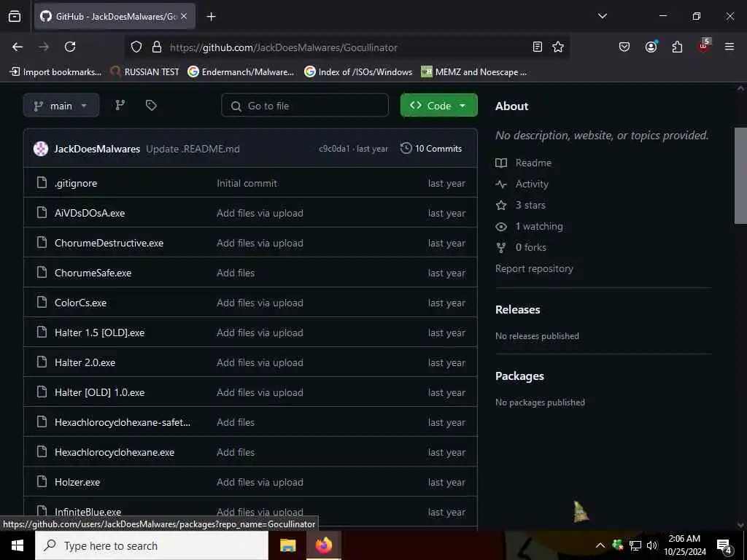Click the browser URL address field
The image size is (747, 560).
pyautogui.click(x=345, y=47)
